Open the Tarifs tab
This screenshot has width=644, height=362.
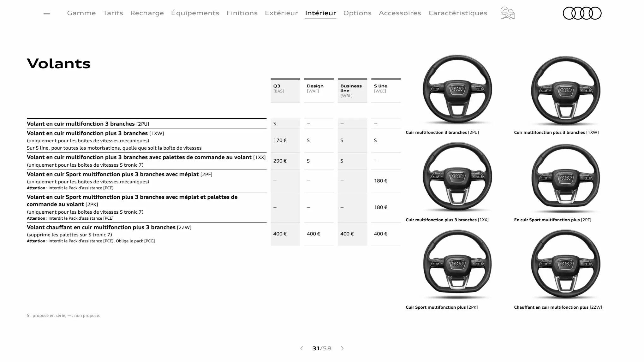click(x=113, y=13)
